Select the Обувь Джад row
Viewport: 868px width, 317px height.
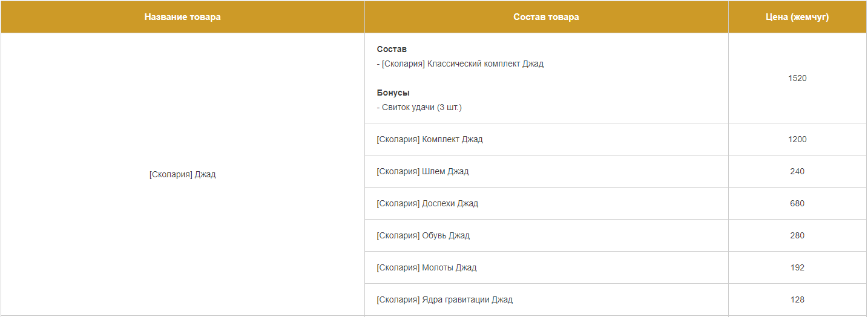pyautogui.click(x=423, y=236)
